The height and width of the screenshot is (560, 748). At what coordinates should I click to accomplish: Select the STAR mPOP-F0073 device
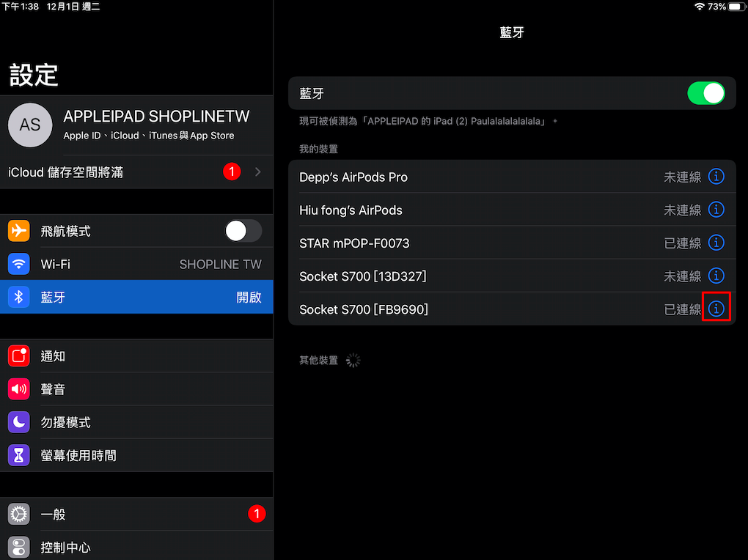click(x=512, y=243)
